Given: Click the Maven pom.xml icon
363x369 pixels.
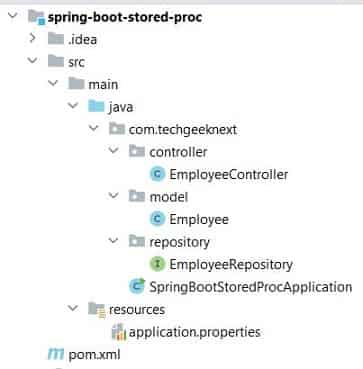Looking at the screenshot, I should point(56,354).
